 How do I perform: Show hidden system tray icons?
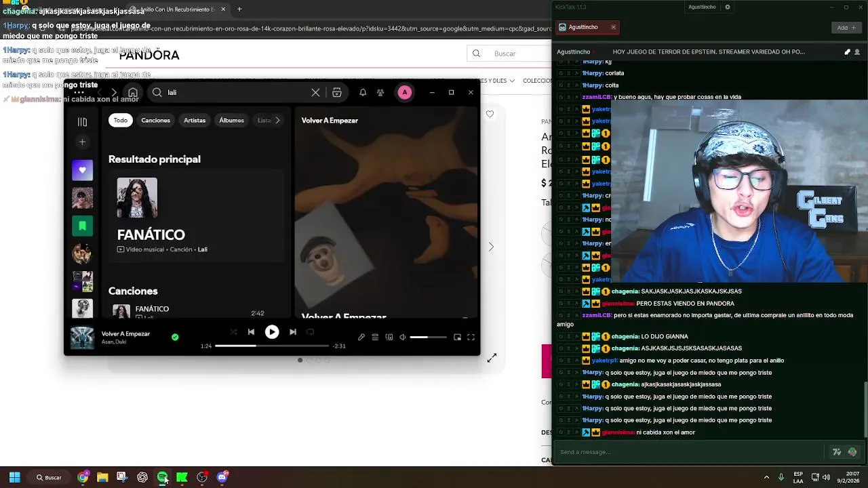pyautogui.click(x=766, y=477)
